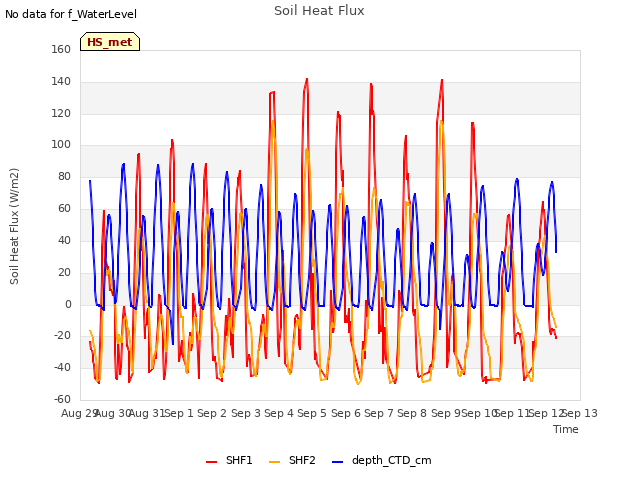Image resolution: width=640 pixels, height=480 pixels.
Task: Click the 0 y-axis tick label
Action: click(68, 304)
